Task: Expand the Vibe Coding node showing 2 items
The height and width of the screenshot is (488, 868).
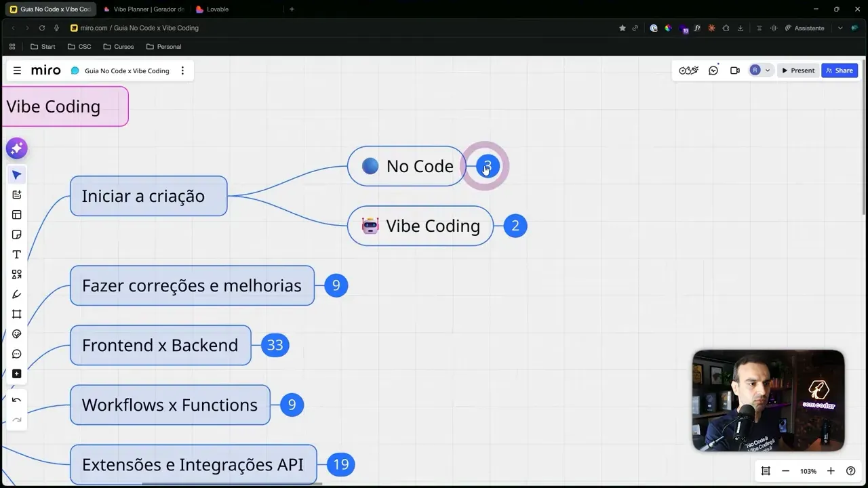Action: click(x=515, y=226)
